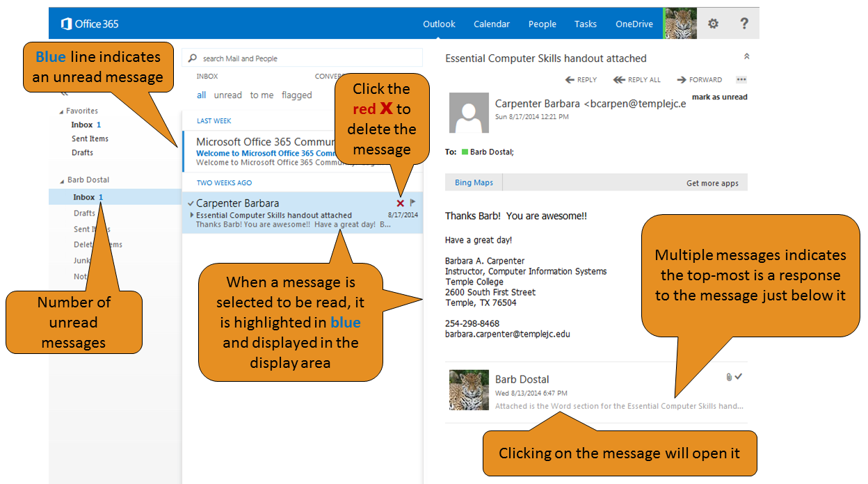Open People from top navigation
Screen dimensions: 868x484
tap(542, 24)
